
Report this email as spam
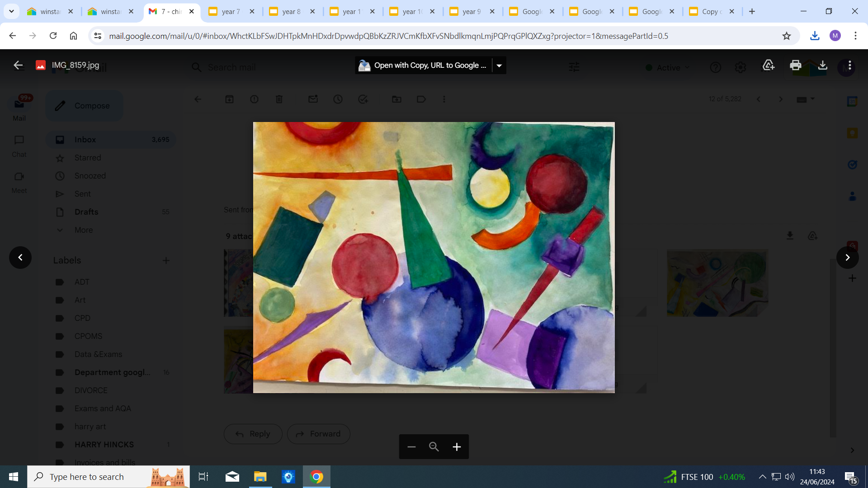point(255,99)
